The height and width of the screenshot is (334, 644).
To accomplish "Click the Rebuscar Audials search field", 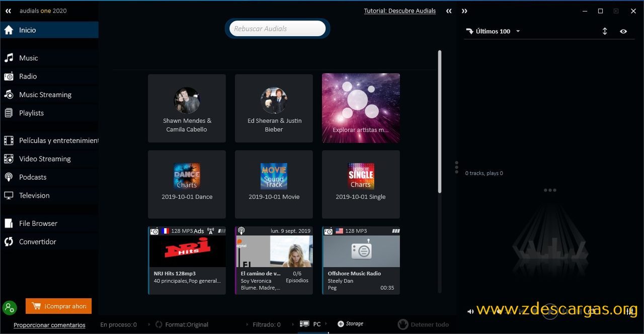I will (277, 29).
